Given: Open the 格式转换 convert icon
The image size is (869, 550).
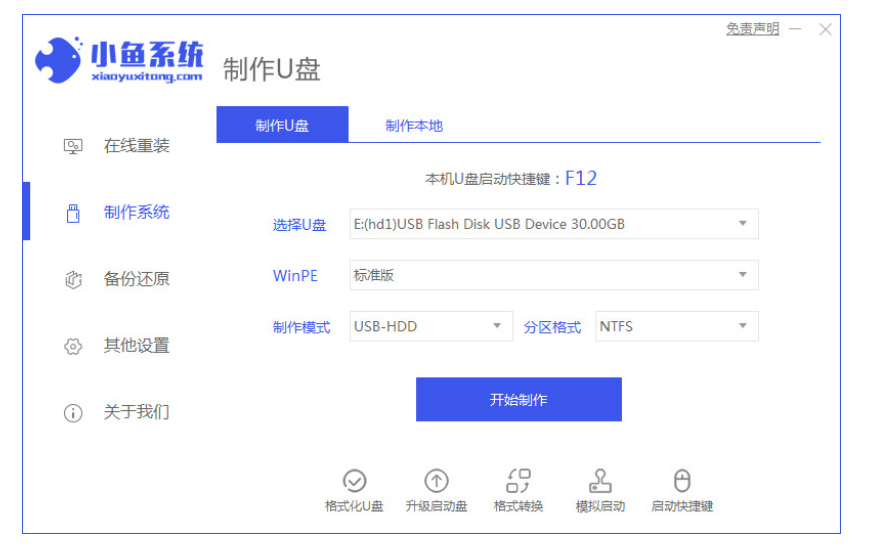Looking at the screenshot, I should click(518, 481).
